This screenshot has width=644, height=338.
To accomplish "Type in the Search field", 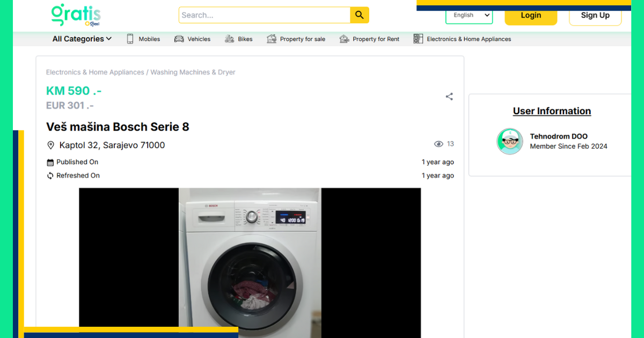I will pos(265,15).
